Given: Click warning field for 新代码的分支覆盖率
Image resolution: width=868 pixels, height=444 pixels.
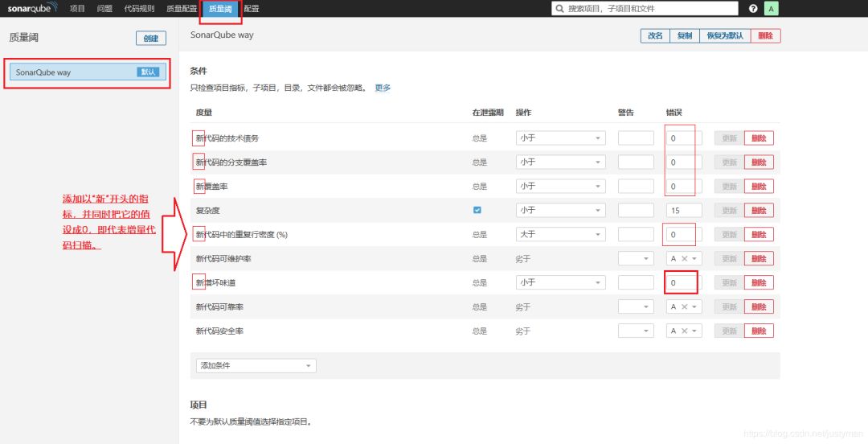Looking at the screenshot, I should pyautogui.click(x=636, y=162).
